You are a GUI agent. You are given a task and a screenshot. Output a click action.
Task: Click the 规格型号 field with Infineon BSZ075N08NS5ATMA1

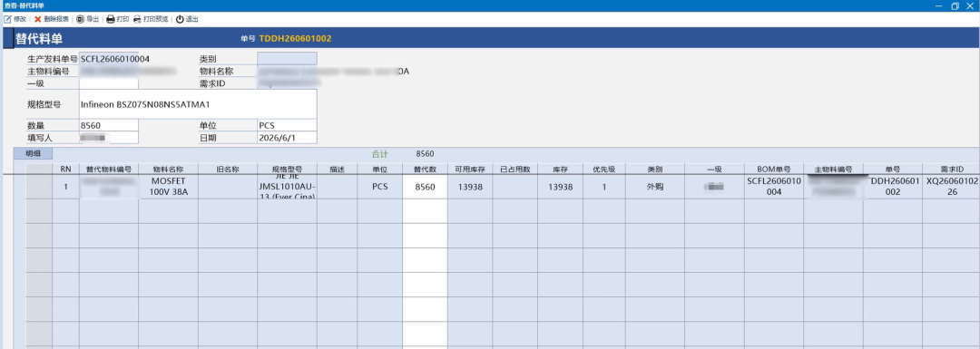(198, 104)
